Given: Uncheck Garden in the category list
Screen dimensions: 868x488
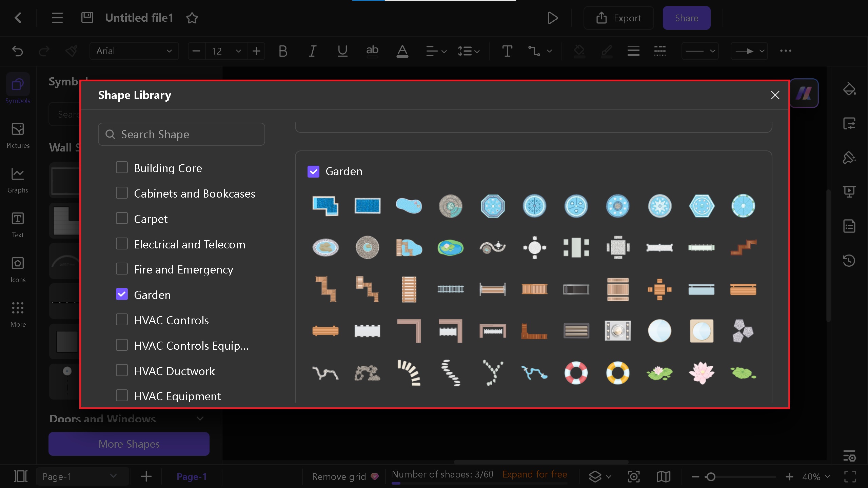Looking at the screenshot, I should pos(122,294).
